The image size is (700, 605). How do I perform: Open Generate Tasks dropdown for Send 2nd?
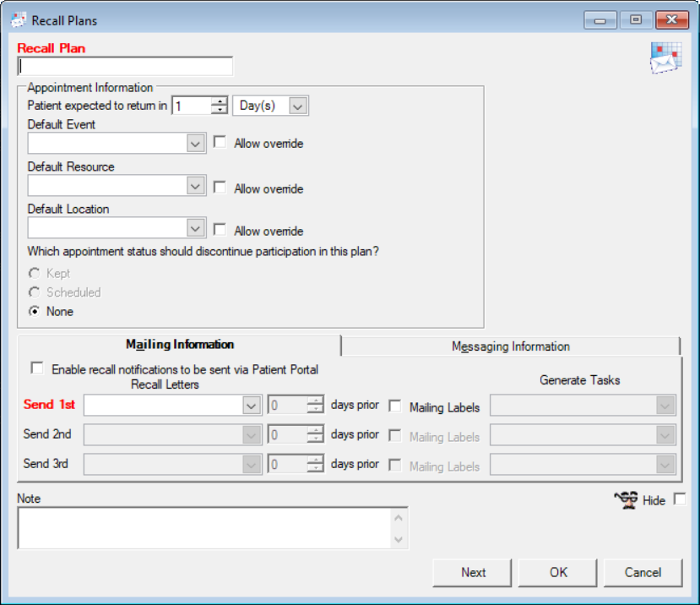pyautogui.click(x=665, y=435)
